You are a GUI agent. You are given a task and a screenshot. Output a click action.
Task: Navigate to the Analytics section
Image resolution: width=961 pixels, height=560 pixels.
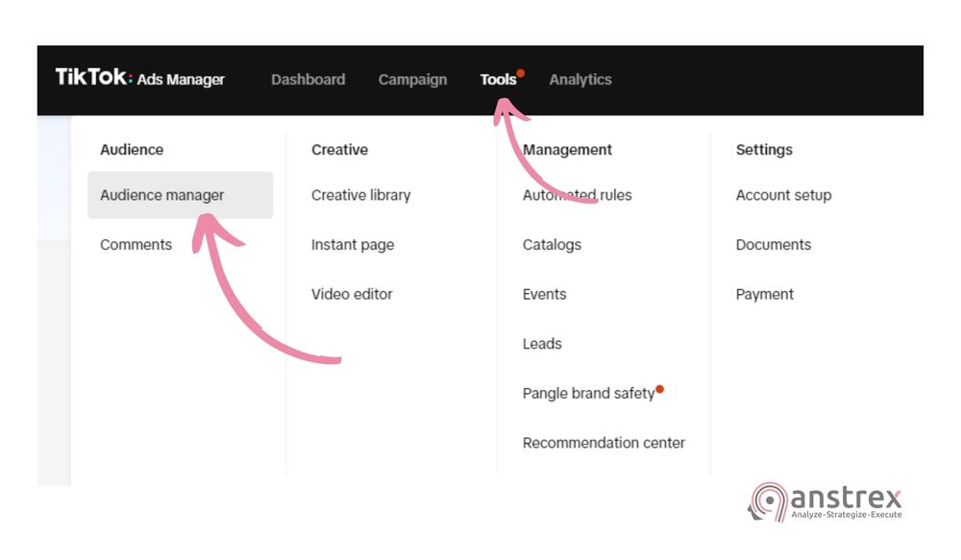point(580,80)
